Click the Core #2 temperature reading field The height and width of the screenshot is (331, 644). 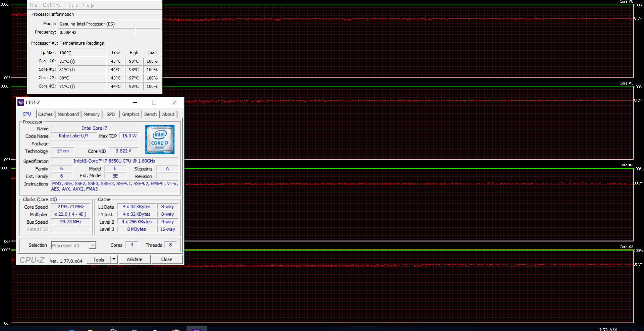coord(82,78)
